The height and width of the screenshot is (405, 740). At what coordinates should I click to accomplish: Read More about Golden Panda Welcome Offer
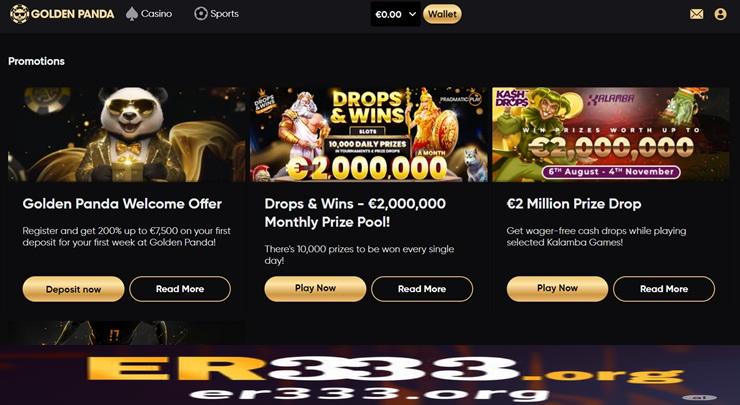pos(180,289)
